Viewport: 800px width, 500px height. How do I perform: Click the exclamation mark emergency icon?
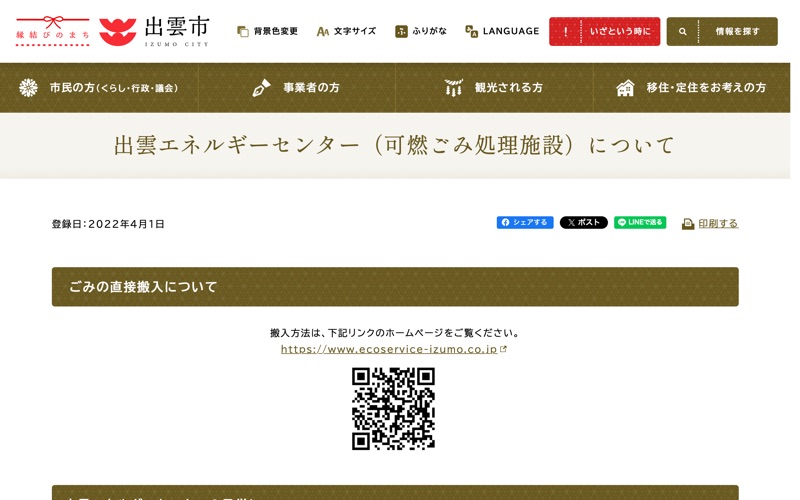pos(565,32)
